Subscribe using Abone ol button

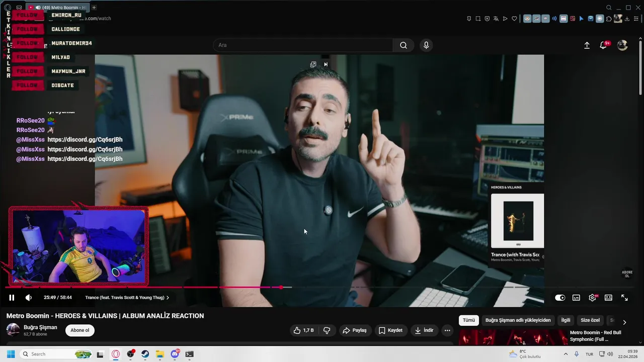pos(80,330)
